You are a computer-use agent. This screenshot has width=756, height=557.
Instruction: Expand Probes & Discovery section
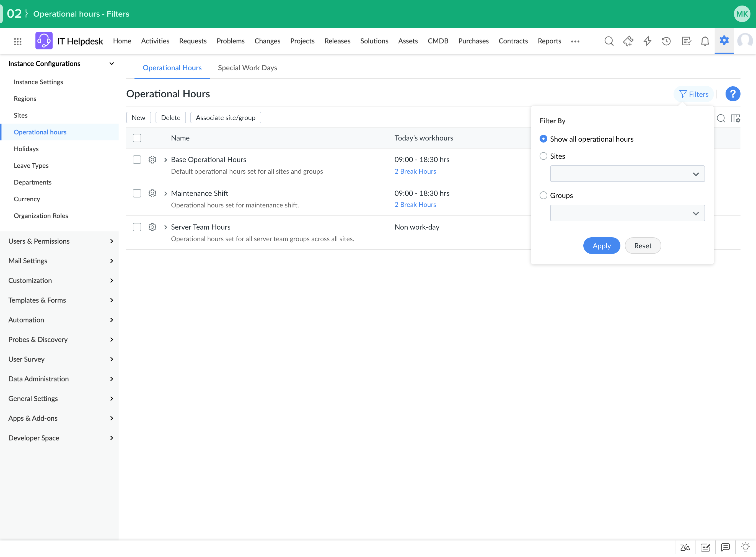click(x=111, y=340)
